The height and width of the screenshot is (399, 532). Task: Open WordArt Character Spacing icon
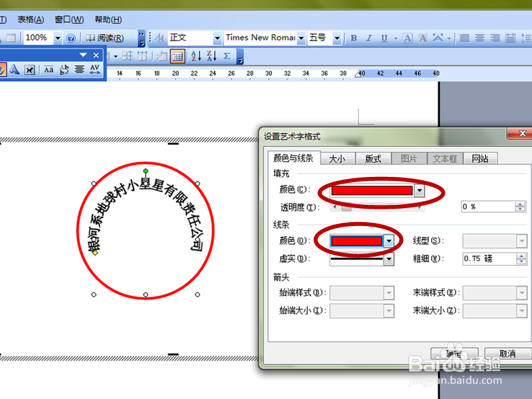coord(95,68)
